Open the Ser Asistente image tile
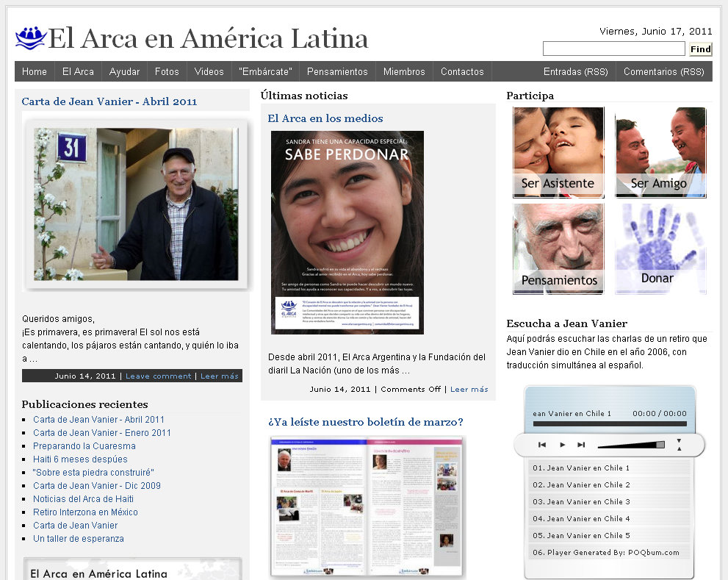728x580 pixels. tap(558, 152)
